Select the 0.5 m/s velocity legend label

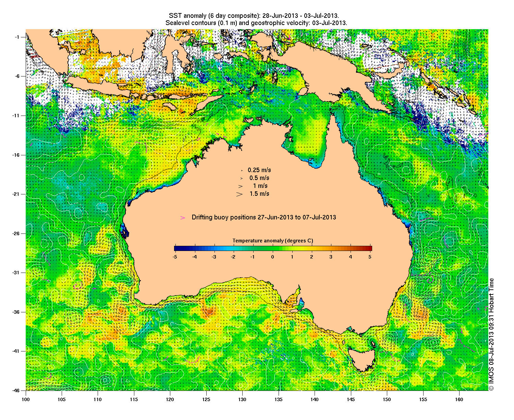tap(259, 178)
